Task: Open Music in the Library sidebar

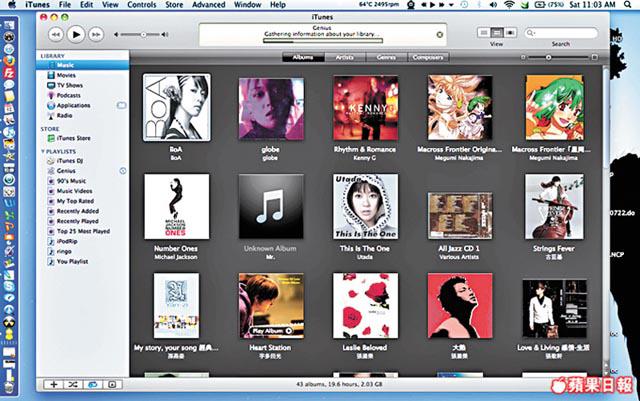Action: [x=83, y=65]
